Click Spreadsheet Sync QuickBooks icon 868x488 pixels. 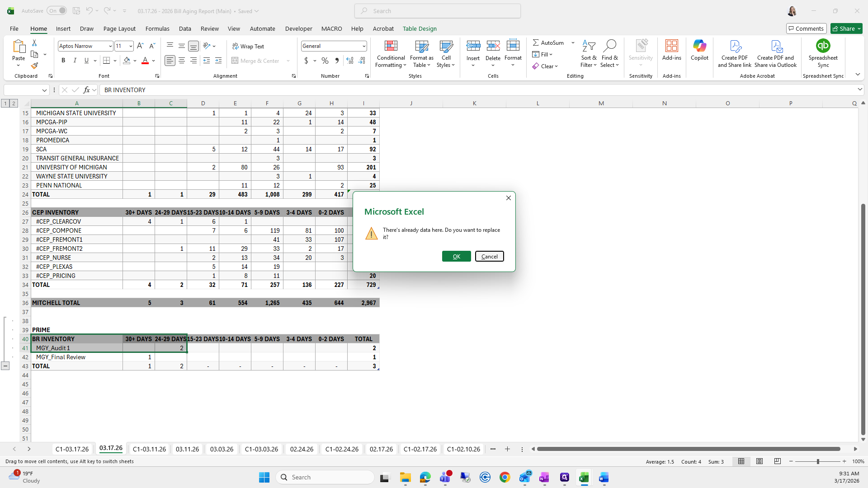(823, 46)
